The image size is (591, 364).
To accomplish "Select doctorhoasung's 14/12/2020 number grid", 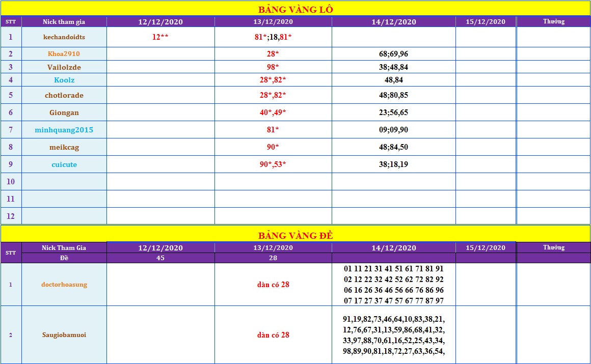I will point(394,285).
